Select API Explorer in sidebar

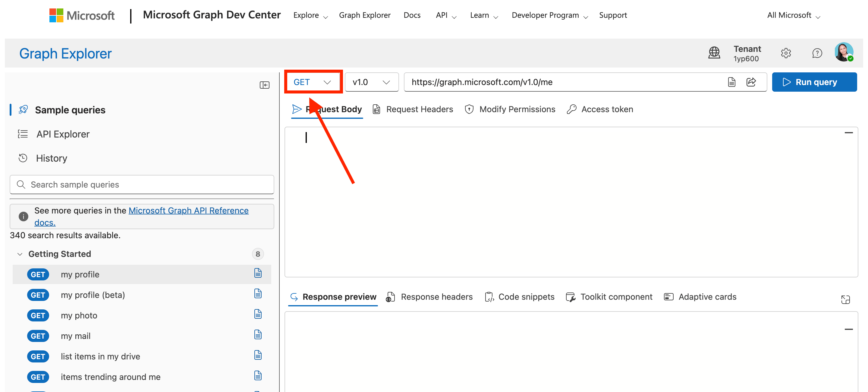click(x=54, y=134)
